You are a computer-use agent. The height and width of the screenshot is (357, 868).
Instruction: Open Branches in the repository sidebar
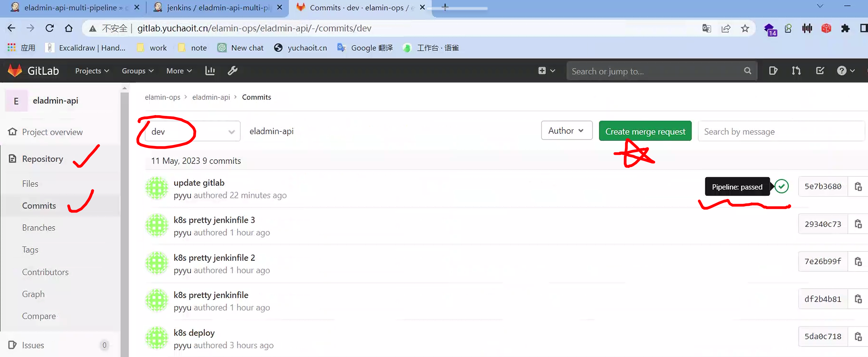(x=39, y=228)
